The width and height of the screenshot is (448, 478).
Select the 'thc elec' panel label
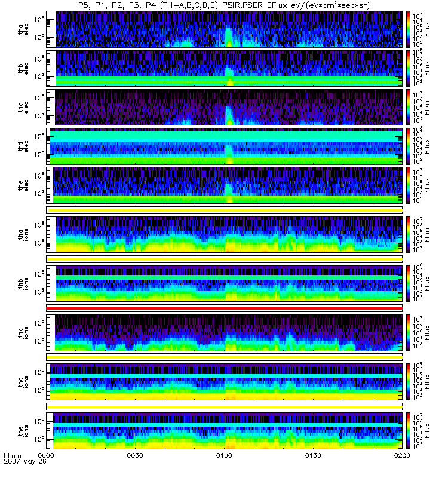pos(23,108)
